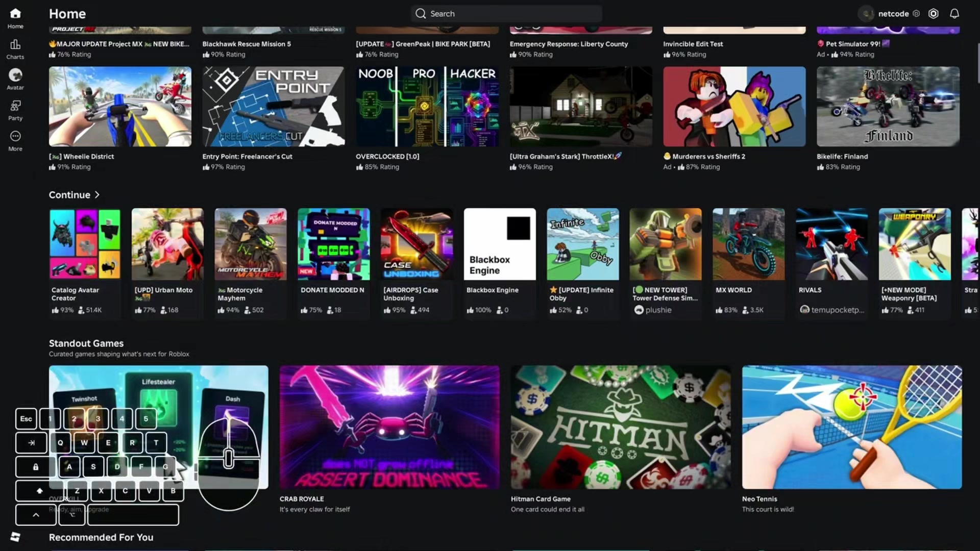
Task: Click the CRAB ROYALE title text
Action: pyautogui.click(x=302, y=499)
